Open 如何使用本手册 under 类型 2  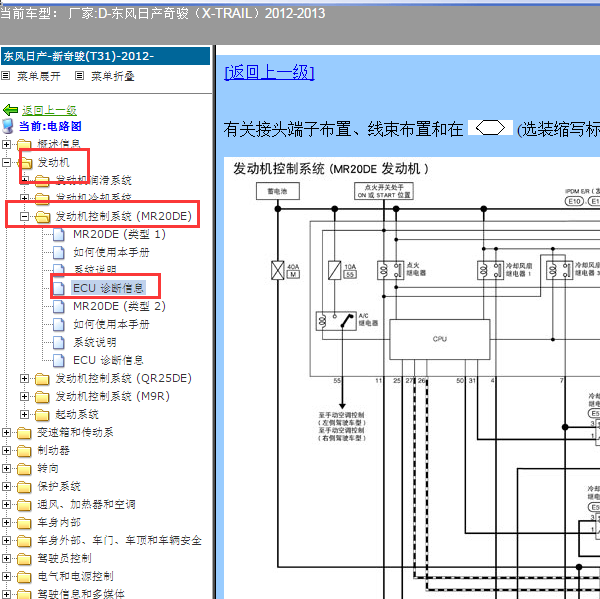pos(111,324)
